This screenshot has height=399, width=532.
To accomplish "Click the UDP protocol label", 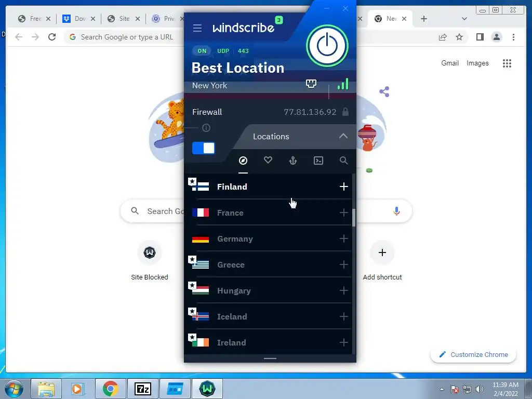I will (223, 51).
